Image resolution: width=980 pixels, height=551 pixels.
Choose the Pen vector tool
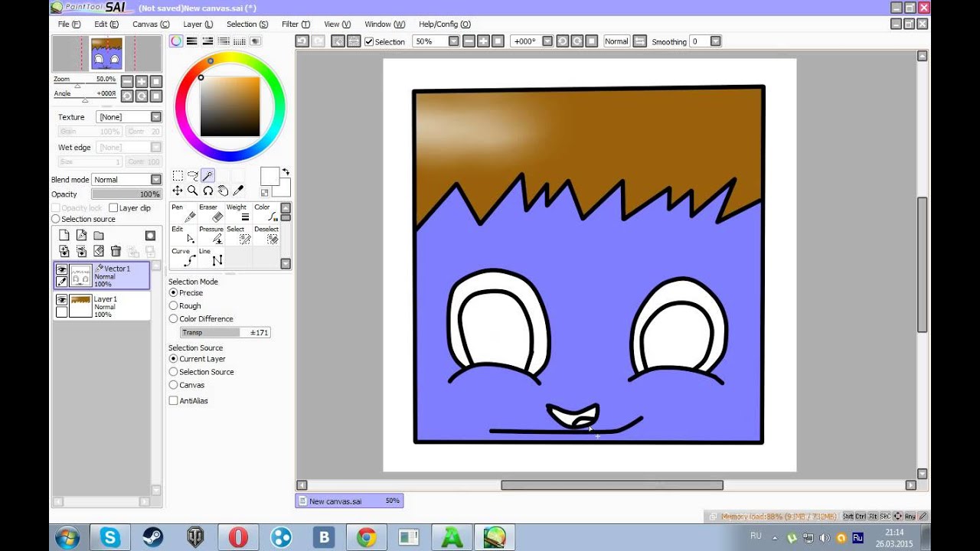(184, 213)
